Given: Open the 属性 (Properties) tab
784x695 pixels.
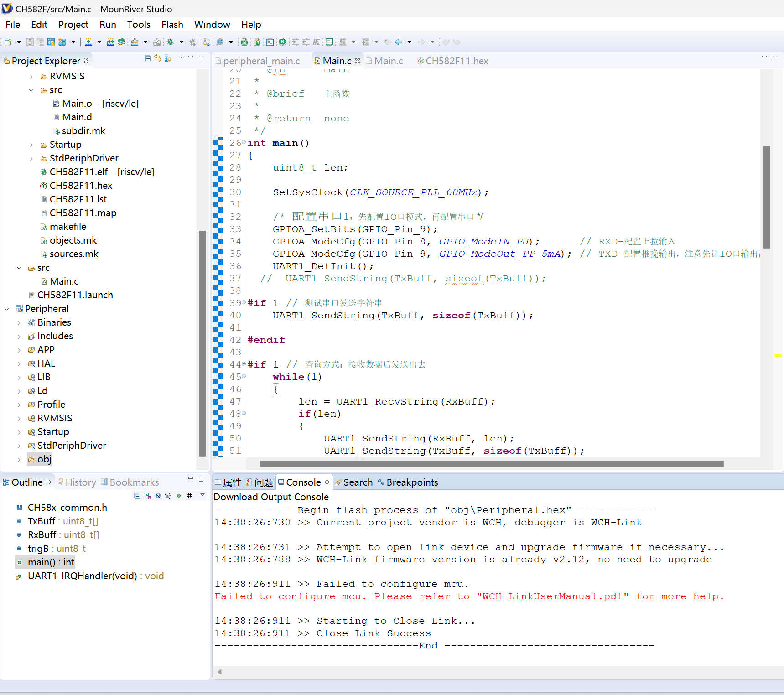Looking at the screenshot, I should 228,482.
